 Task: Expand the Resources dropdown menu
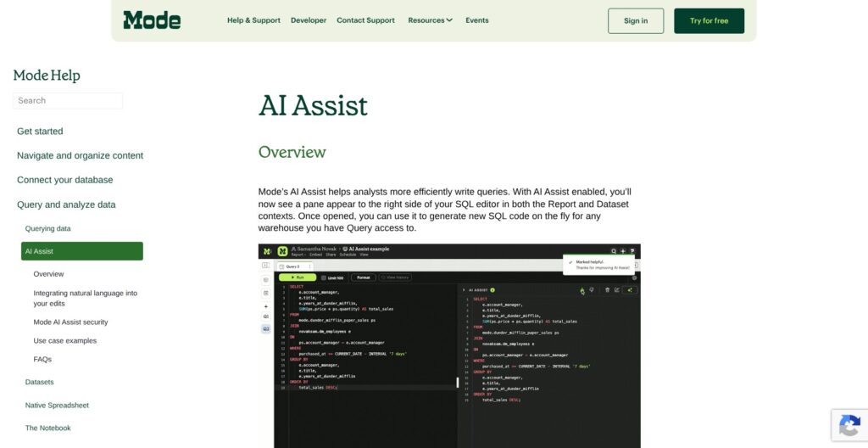coord(430,20)
